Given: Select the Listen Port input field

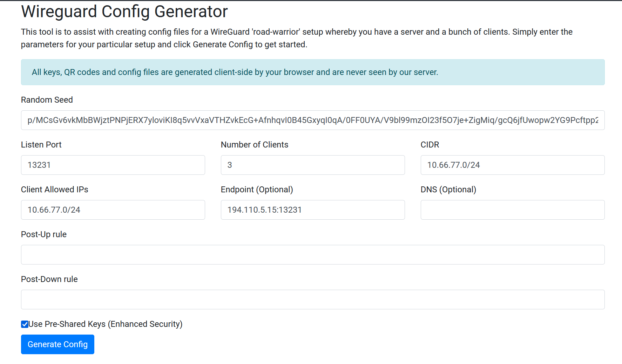Looking at the screenshot, I should pyautogui.click(x=112, y=165).
